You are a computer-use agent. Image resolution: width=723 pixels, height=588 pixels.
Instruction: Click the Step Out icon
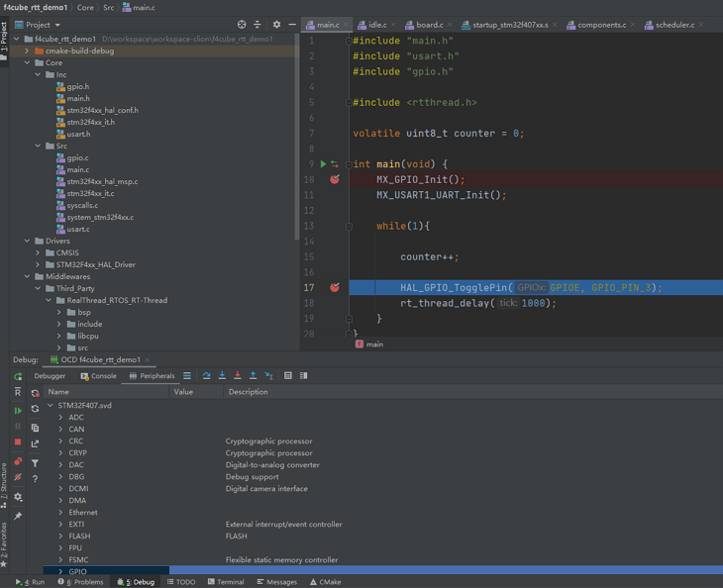254,376
